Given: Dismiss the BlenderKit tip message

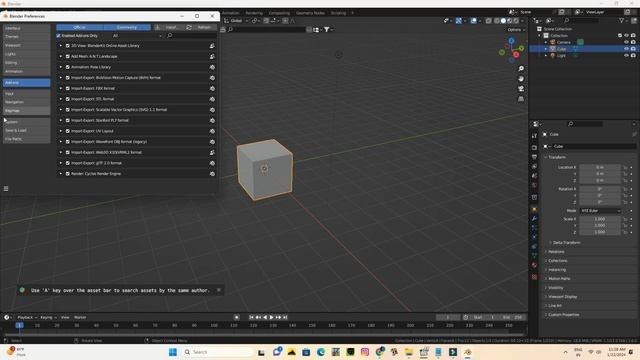Looking at the screenshot, I should (219, 290).
